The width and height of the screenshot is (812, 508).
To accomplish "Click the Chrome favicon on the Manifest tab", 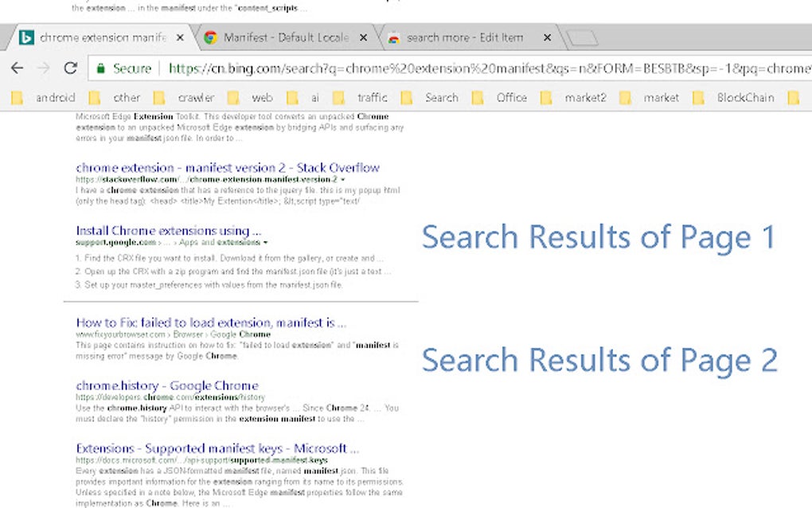I will tap(210, 37).
